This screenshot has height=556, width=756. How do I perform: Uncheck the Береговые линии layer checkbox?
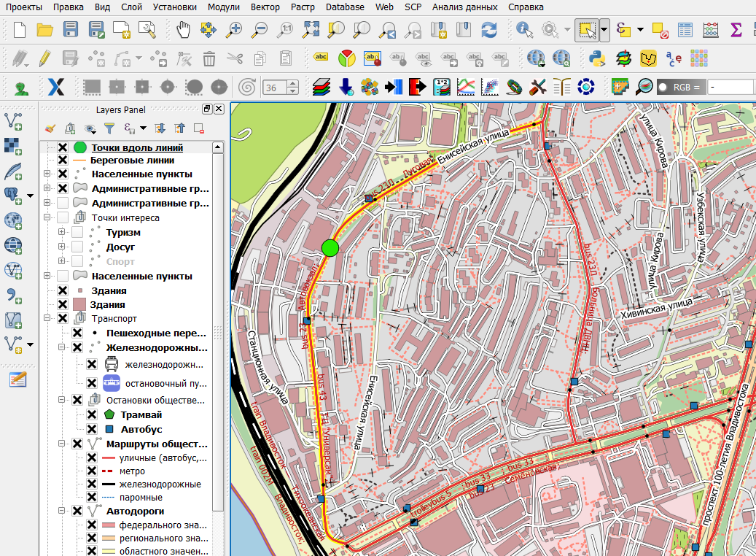point(63,161)
